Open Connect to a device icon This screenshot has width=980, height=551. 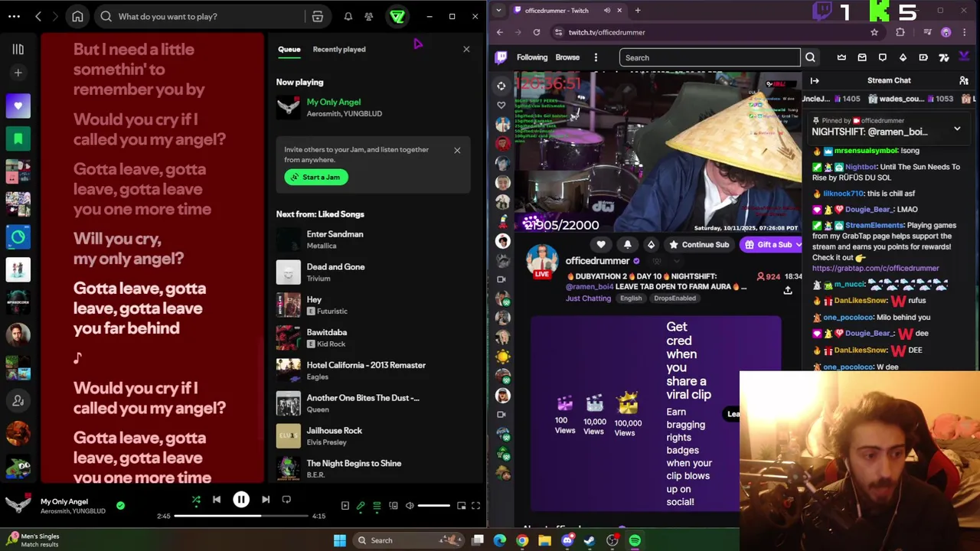pyautogui.click(x=393, y=506)
